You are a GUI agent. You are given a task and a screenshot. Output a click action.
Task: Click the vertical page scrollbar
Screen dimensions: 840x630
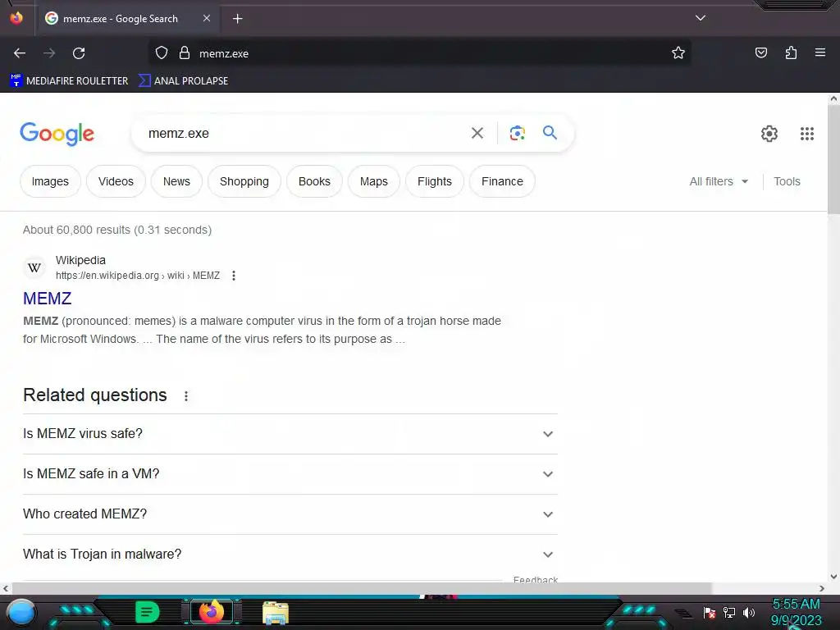[833, 161]
